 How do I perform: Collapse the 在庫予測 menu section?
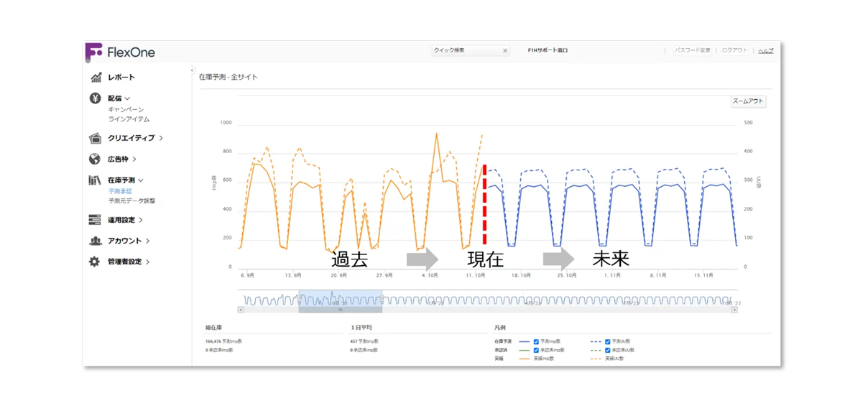pos(141,180)
